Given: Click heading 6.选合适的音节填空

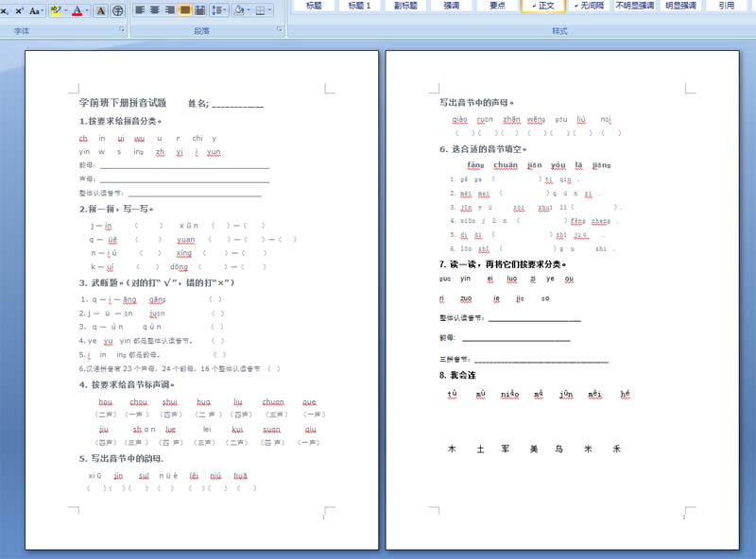Looking at the screenshot, I should tap(483, 149).
